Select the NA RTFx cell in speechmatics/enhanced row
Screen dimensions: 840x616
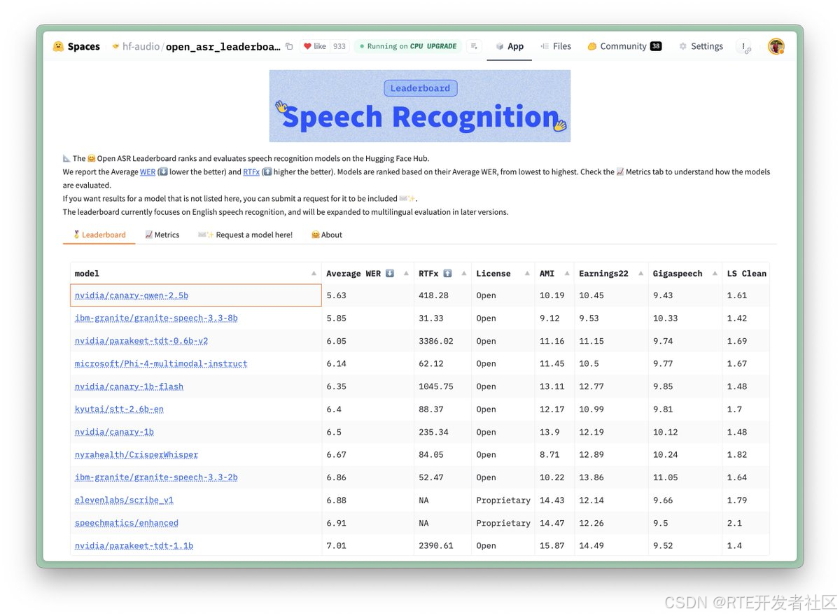point(442,523)
